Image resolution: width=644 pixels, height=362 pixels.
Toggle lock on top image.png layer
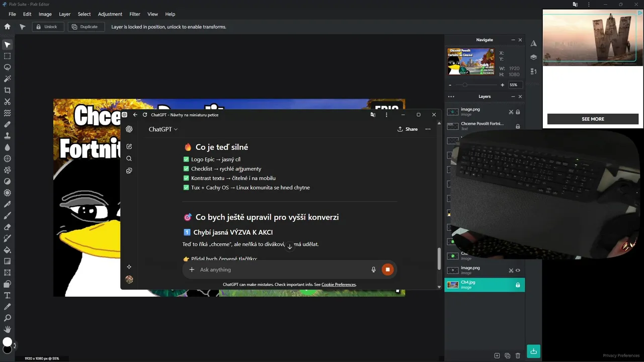point(518,112)
